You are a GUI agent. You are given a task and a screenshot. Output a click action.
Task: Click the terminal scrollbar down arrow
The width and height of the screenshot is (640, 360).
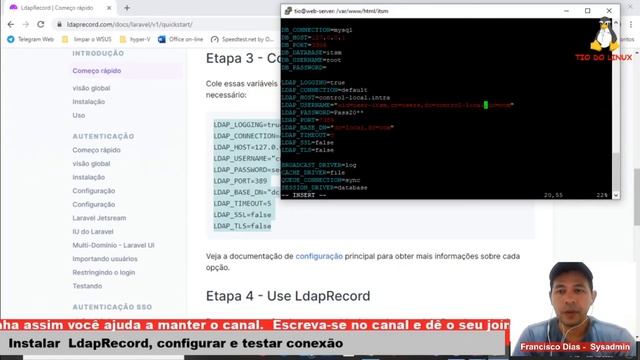(x=616, y=195)
